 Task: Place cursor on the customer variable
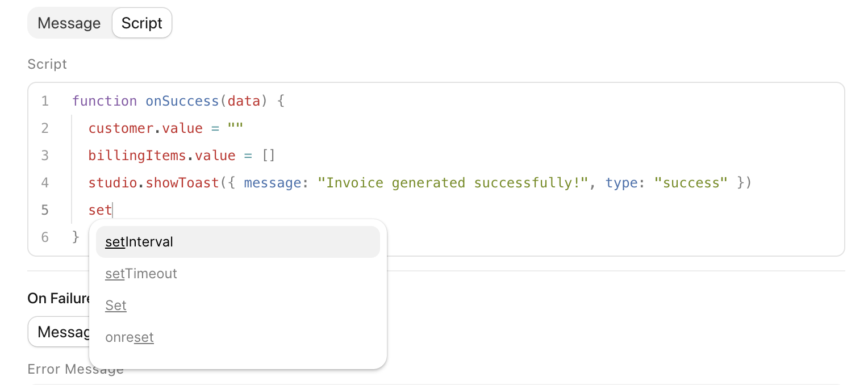coord(120,128)
